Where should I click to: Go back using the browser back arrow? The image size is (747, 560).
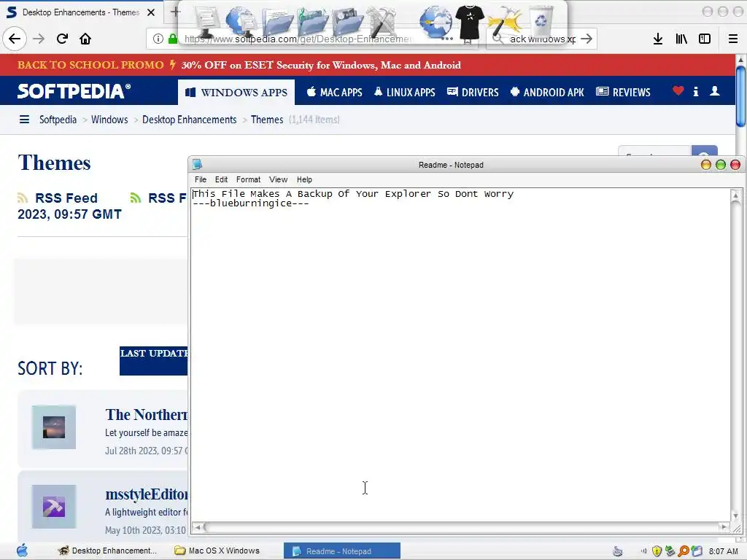tap(15, 39)
